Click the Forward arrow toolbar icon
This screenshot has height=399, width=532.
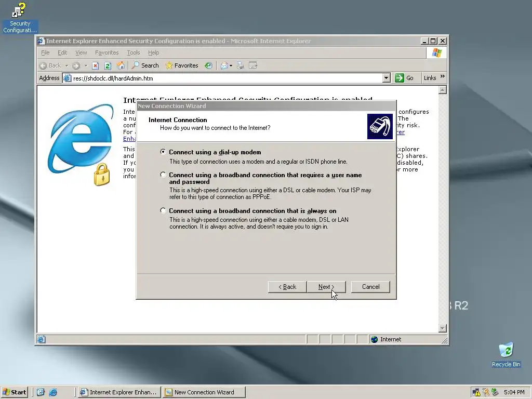click(76, 65)
